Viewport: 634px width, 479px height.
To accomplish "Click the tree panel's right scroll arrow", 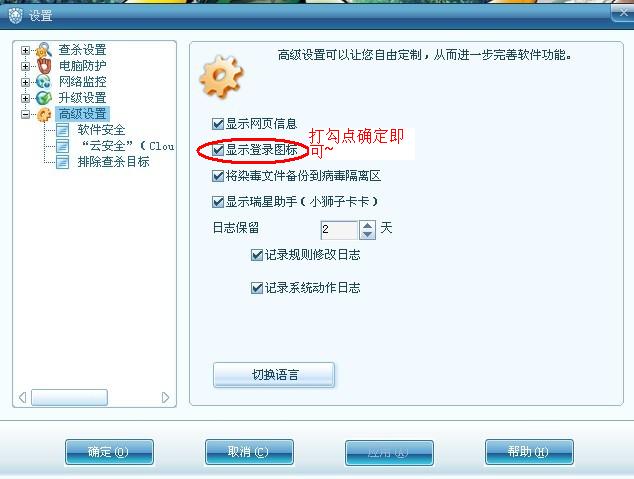I will click(165, 397).
